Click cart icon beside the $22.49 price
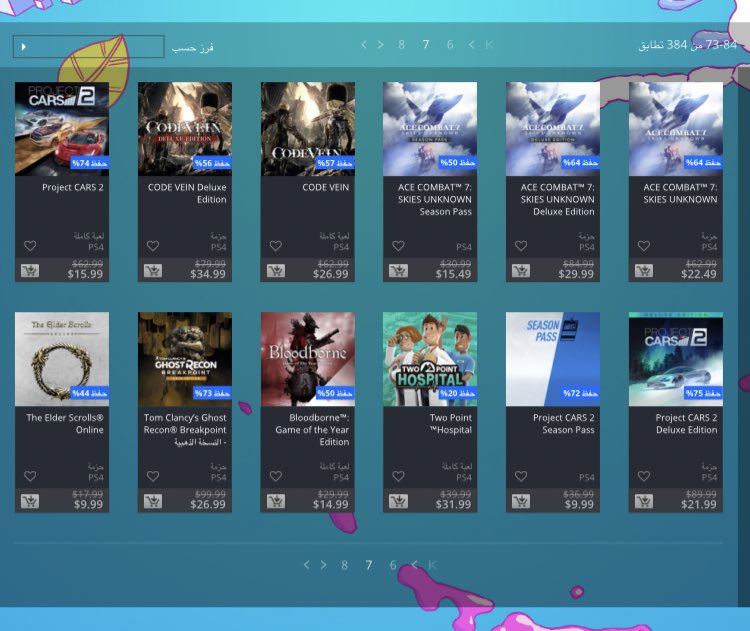750x631 pixels. point(644,271)
